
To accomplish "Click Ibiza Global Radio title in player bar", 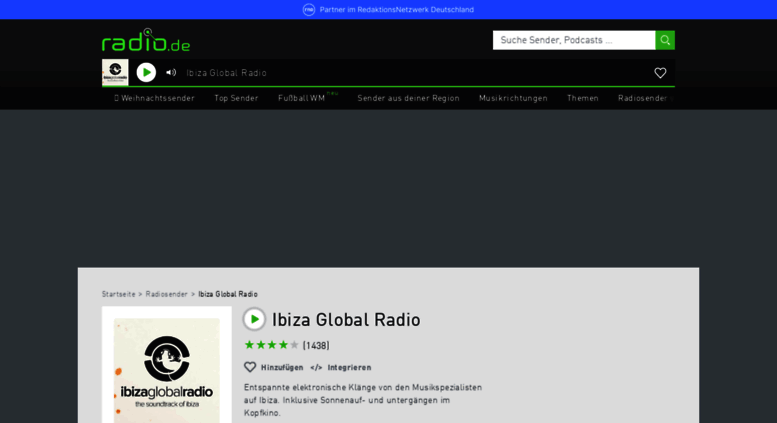I will point(226,73).
